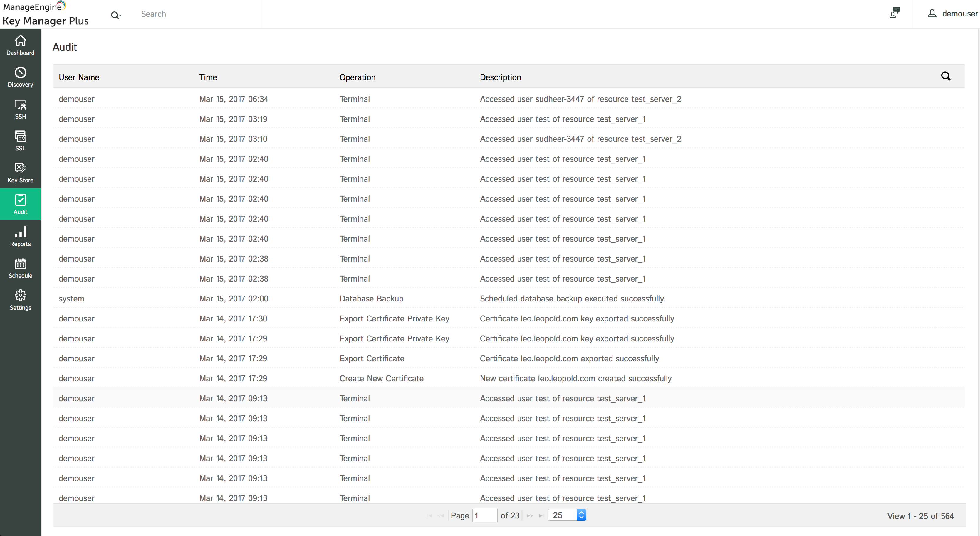Open the Reports section

20,236
